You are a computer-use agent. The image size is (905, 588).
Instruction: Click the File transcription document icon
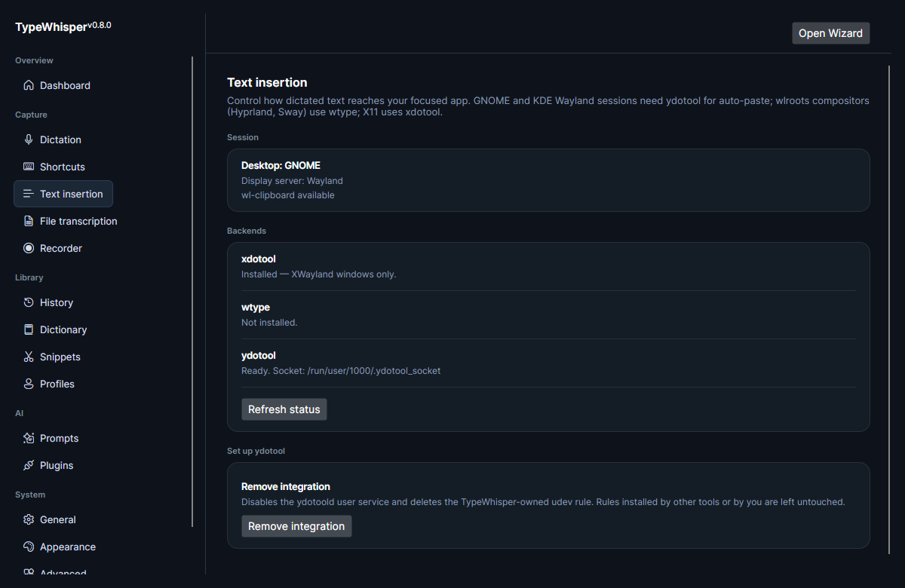[29, 221]
